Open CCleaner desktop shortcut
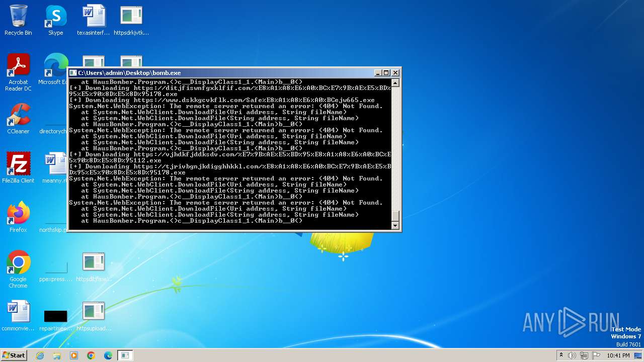The image size is (644, 362). point(18,119)
